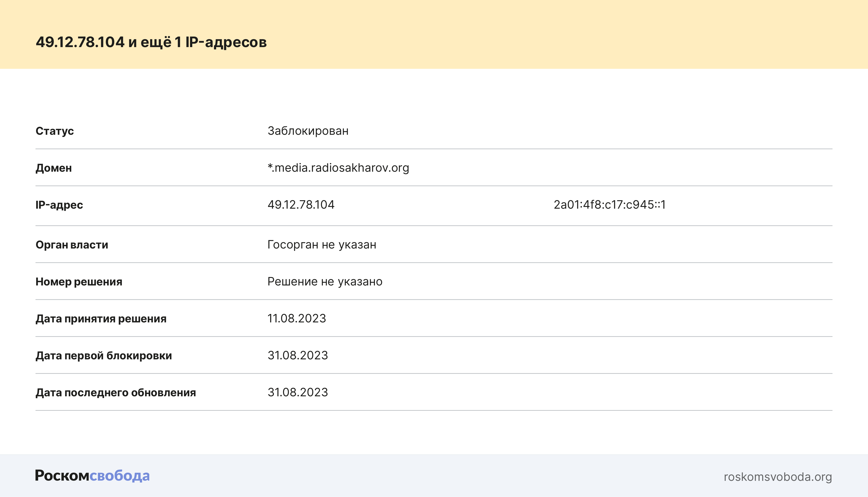Screen dimensions: 868x497
Task: Click Госорган не указан text
Action: pyautogui.click(x=321, y=244)
